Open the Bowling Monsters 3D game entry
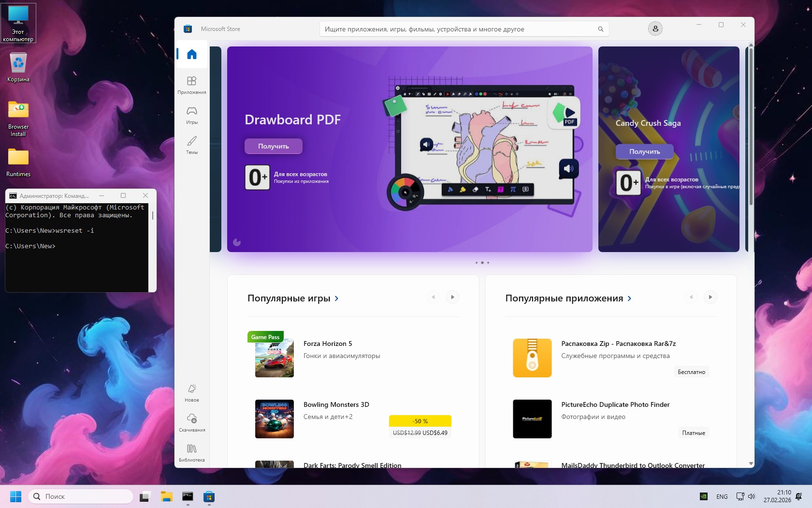 336,404
